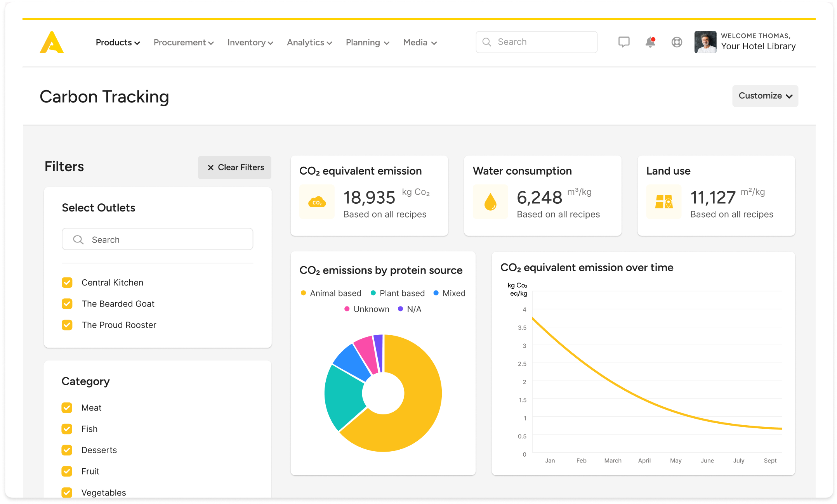837x504 pixels.
Task: Toggle the Desserts category checkbox
Action: [67, 450]
